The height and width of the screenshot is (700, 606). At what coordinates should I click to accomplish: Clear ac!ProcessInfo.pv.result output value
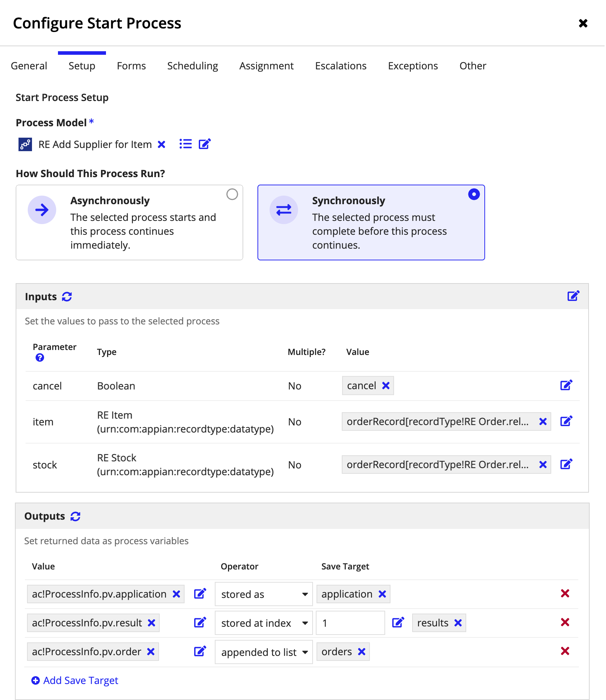pos(151,623)
